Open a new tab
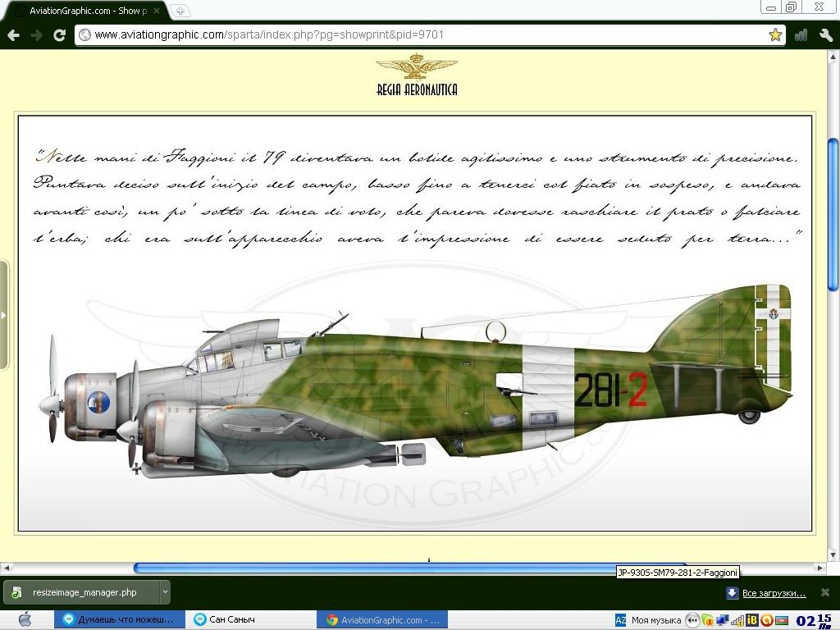Image resolution: width=840 pixels, height=630 pixels. tap(180, 10)
